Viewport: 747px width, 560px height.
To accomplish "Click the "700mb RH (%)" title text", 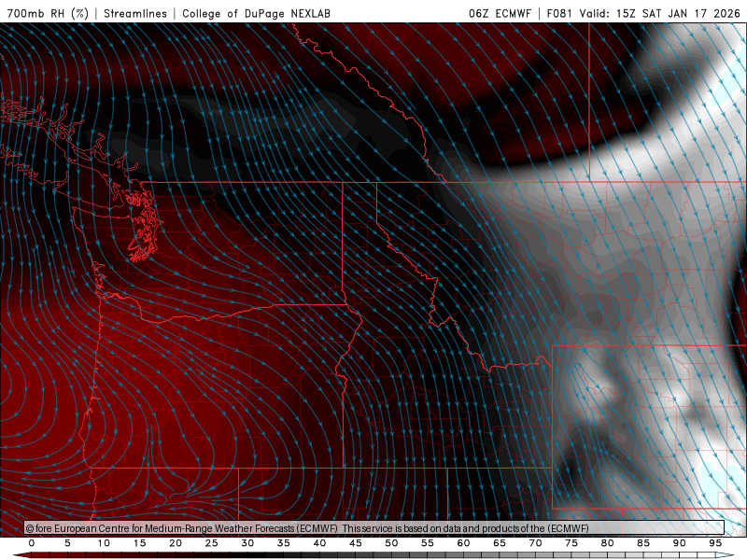I will (48, 13).
